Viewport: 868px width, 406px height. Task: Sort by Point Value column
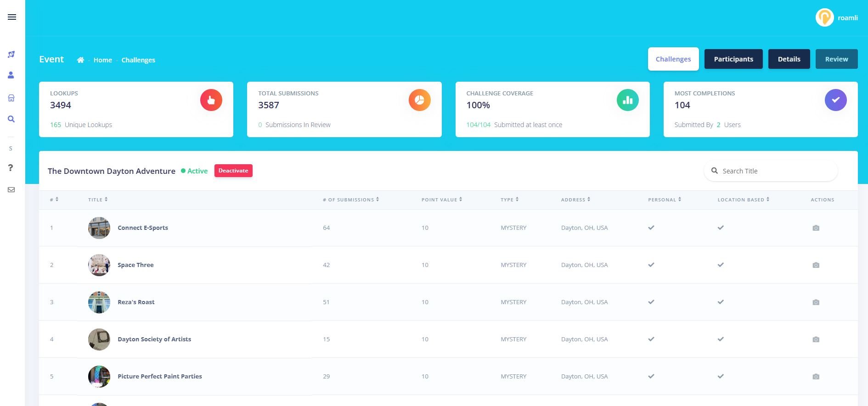coord(442,200)
